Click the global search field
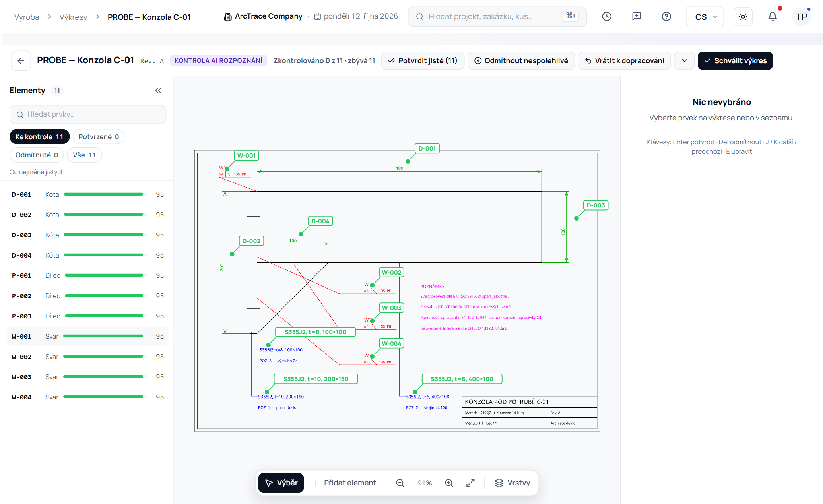The height and width of the screenshot is (504, 823). [497, 16]
